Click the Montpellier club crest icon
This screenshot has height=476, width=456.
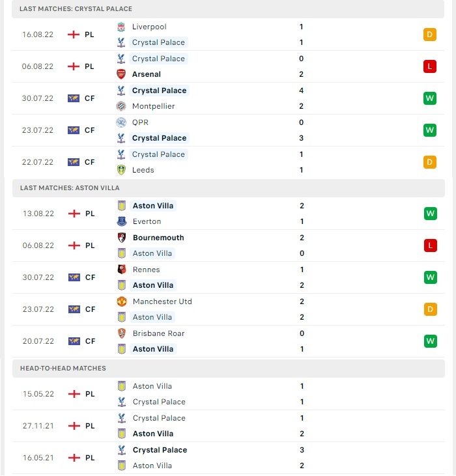click(x=121, y=106)
